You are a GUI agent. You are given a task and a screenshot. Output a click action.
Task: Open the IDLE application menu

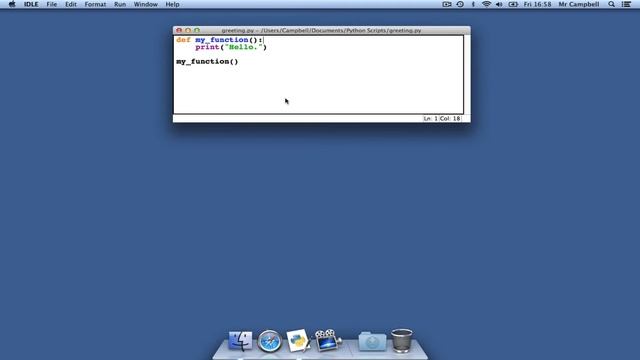pos(31,4)
